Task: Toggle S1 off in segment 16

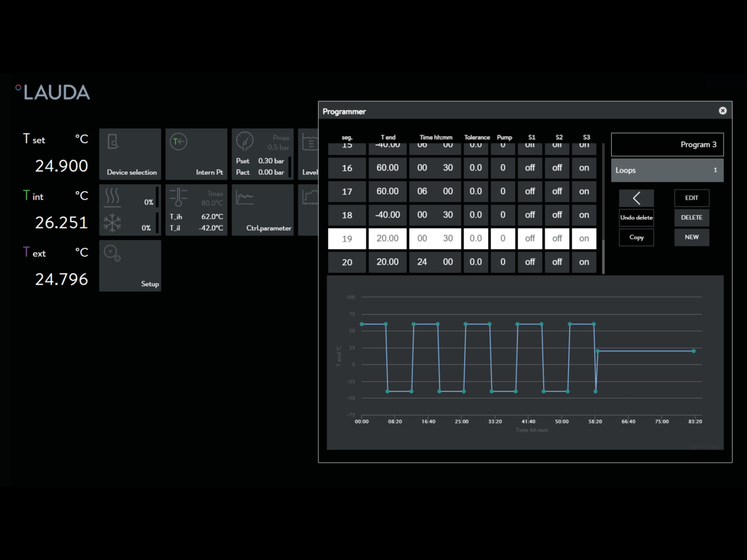Action: point(530,168)
